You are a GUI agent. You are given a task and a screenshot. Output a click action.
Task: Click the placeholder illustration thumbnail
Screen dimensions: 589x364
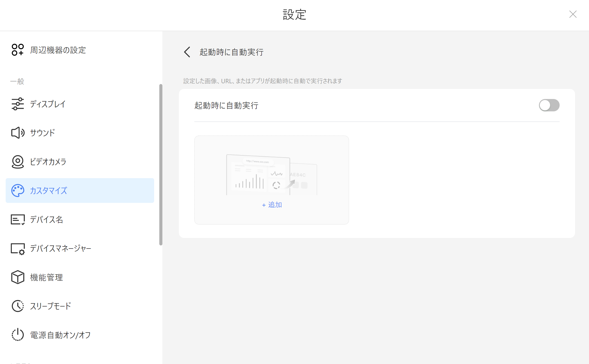(271, 175)
